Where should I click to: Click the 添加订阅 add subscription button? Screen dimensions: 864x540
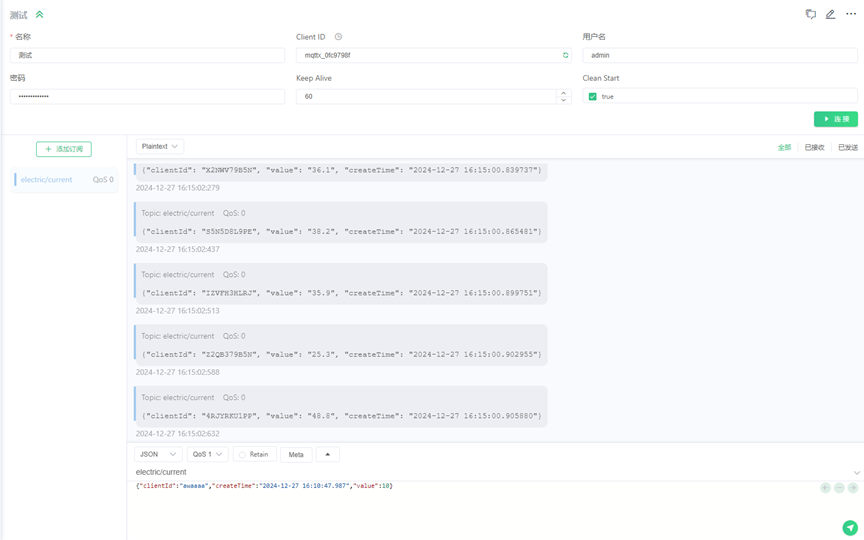pos(64,149)
